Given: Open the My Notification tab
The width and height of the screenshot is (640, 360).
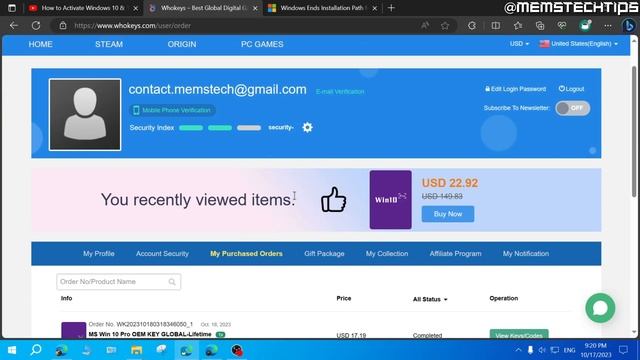Looking at the screenshot, I should [x=526, y=253].
